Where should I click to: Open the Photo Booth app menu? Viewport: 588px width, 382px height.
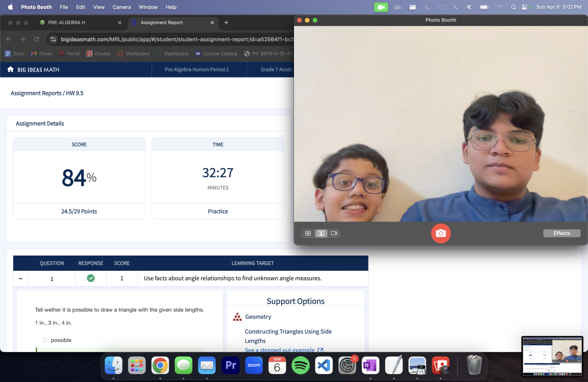click(36, 7)
